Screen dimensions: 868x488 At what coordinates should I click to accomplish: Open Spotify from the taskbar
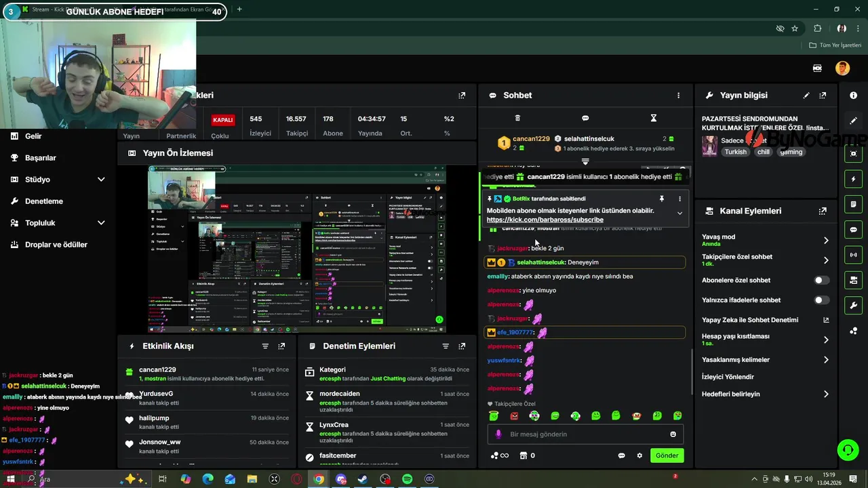tap(407, 479)
